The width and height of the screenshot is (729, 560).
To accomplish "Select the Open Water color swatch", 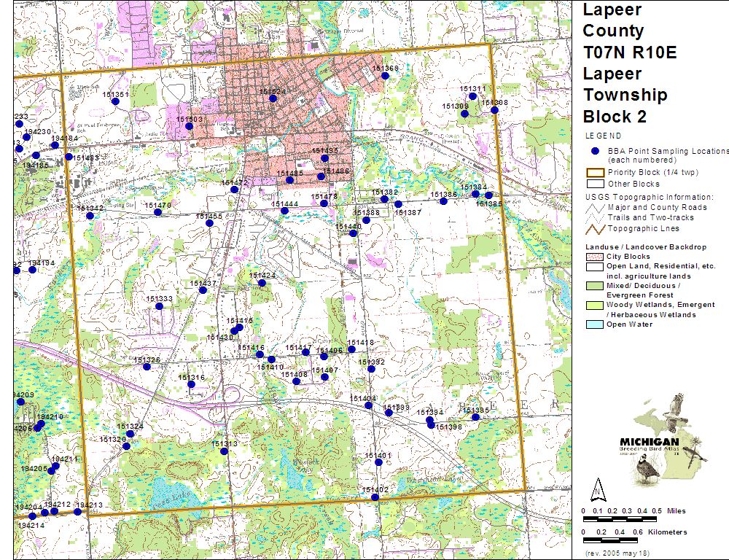I will click(595, 324).
